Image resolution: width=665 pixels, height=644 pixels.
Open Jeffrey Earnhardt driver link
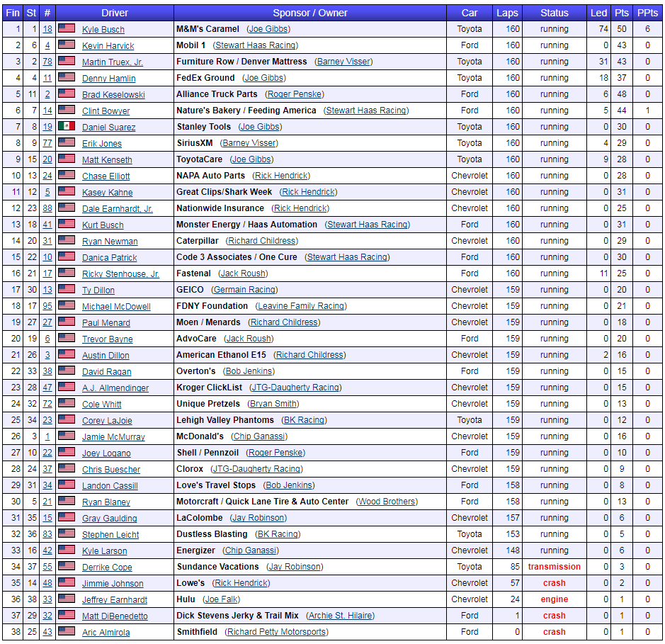click(x=115, y=600)
